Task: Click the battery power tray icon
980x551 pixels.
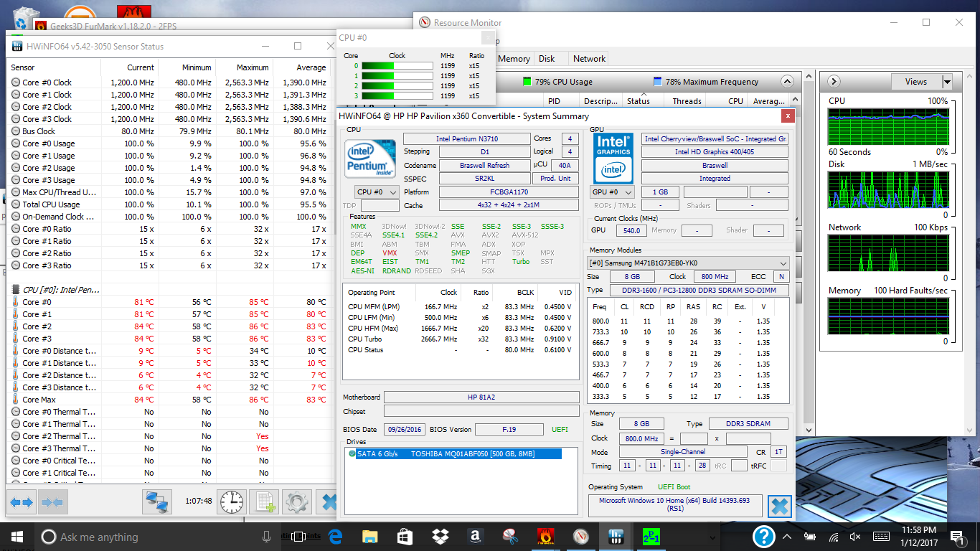Action: pos(810,537)
